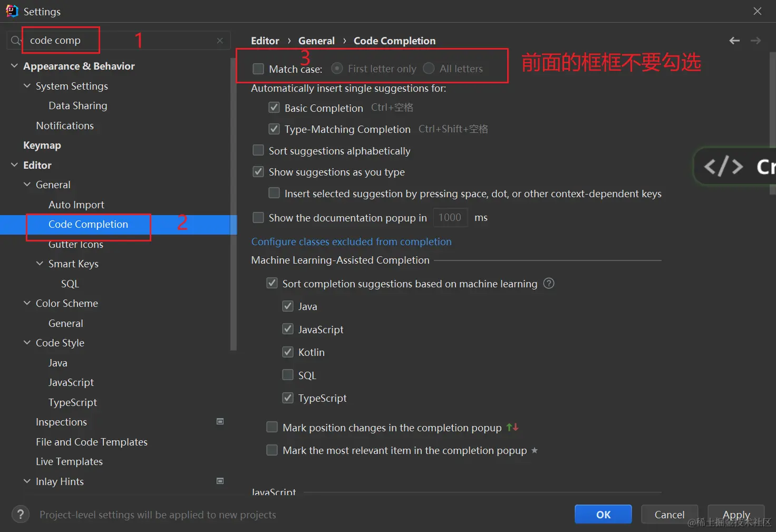This screenshot has height=532, width=776.
Task: Uncheck the TypeScript machine learning checkbox
Action: click(288, 398)
